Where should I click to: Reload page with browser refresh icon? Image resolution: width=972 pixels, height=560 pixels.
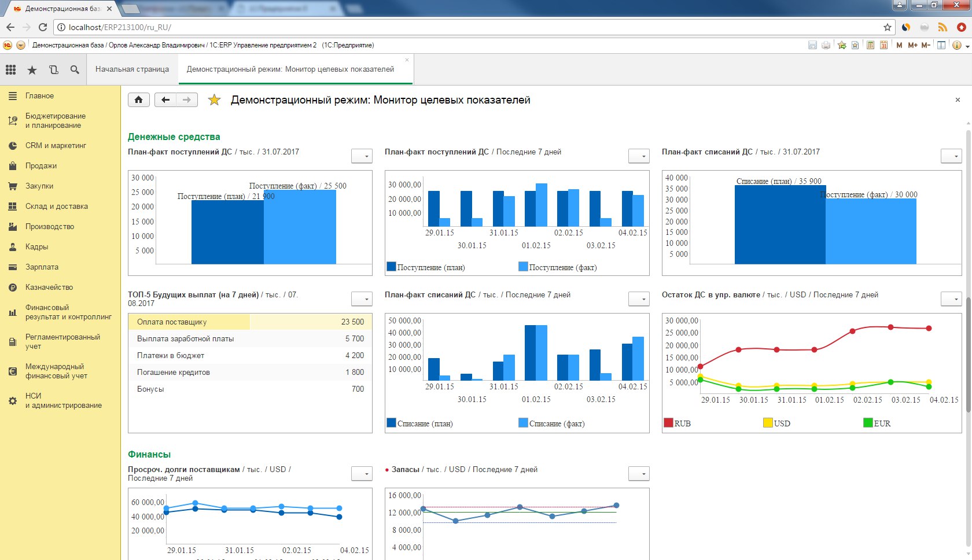(43, 27)
